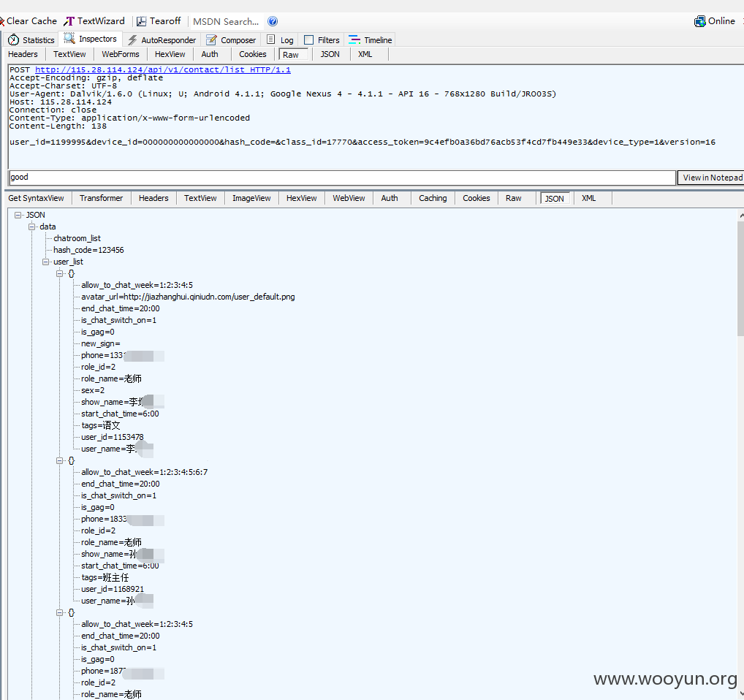Viewport: 744px width, 700px height.
Task: Select tags=班主任 tree item
Action: (105, 577)
